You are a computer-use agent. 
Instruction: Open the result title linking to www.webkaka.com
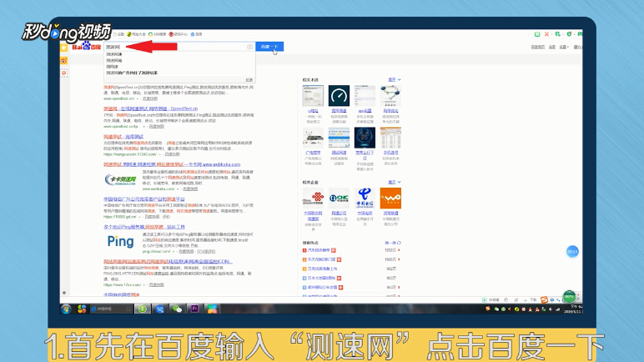[x=172, y=164]
